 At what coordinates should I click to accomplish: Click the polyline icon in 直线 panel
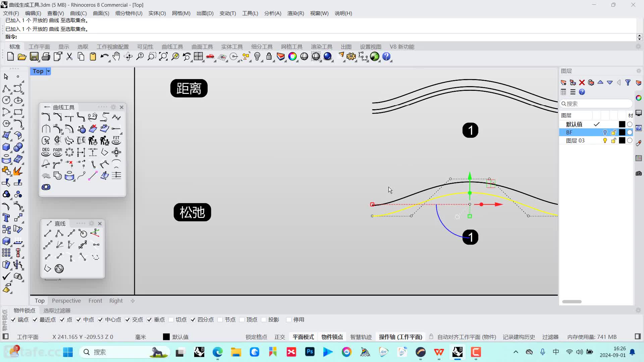click(x=59, y=233)
